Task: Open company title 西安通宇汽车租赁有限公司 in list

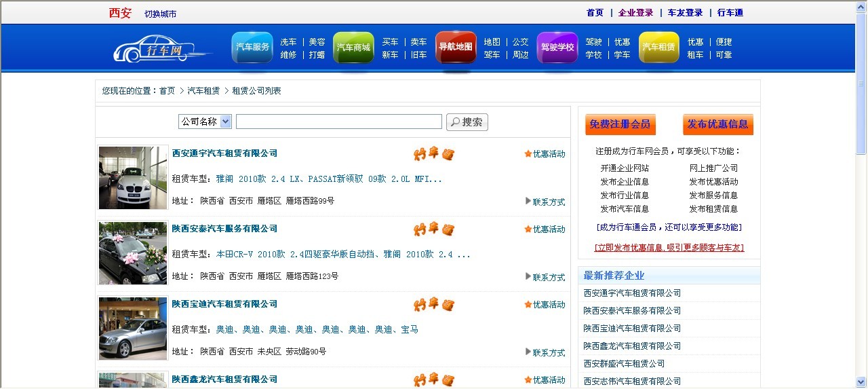Action: (x=224, y=153)
